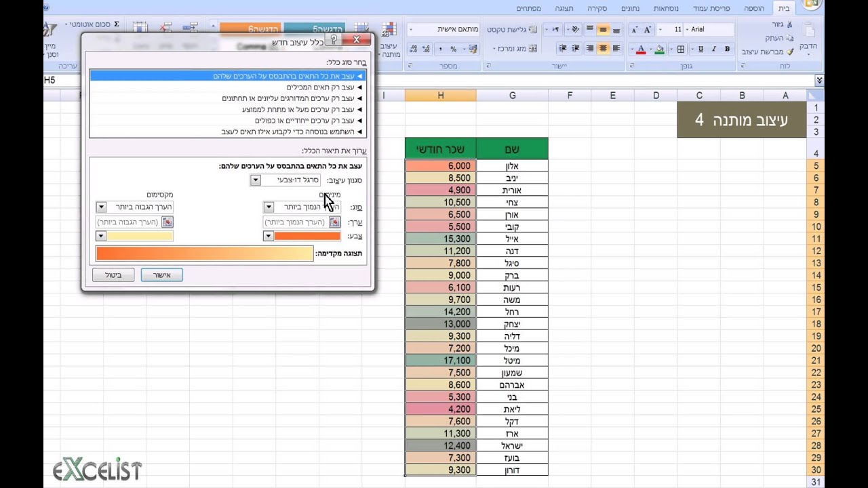This screenshot has height=488, width=868.
Task: Select rule 'השתמש בנוסחה' to determine cells
Action: click(x=228, y=131)
